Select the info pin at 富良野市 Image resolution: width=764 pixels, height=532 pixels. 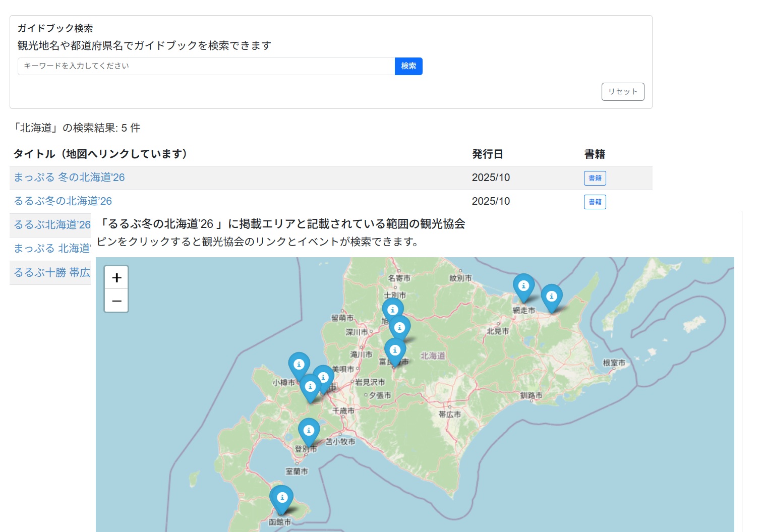(x=395, y=350)
